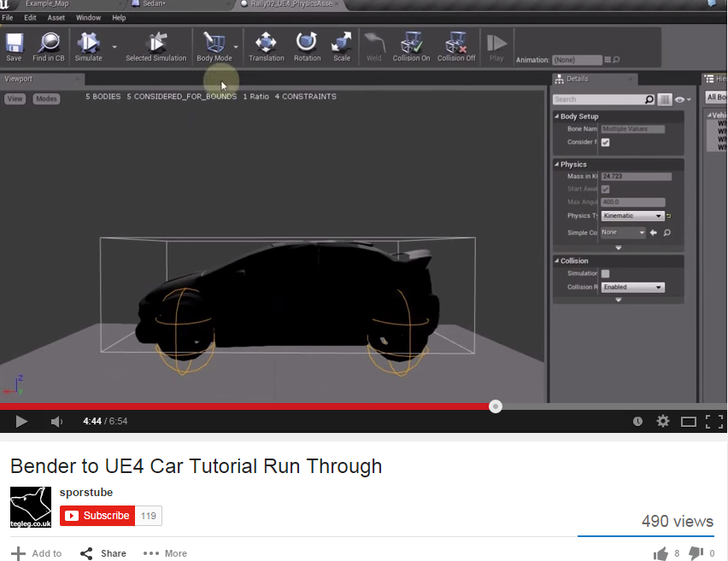Image resolution: width=728 pixels, height=561 pixels.
Task: Subscribe to the sporstube channel
Action: pyautogui.click(x=97, y=516)
